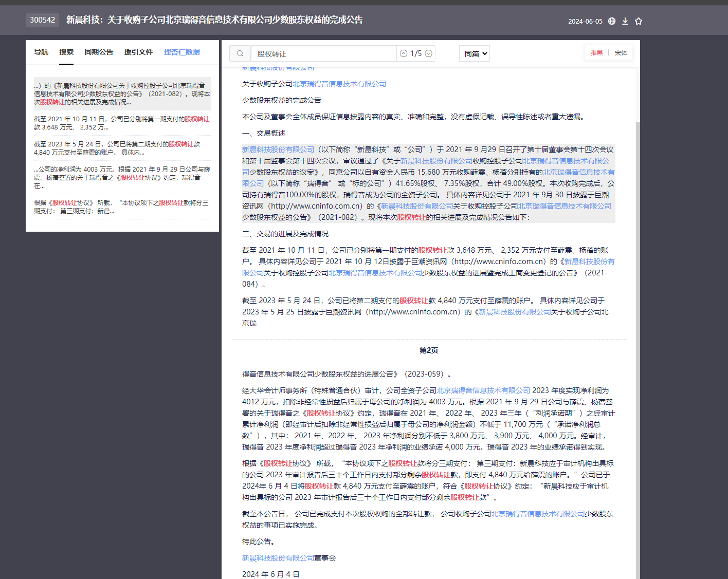Image resolution: width=728 pixels, height=579 pixels.
Task: Click the 2024 年 6 月 4 日 date line
Action: point(271,574)
